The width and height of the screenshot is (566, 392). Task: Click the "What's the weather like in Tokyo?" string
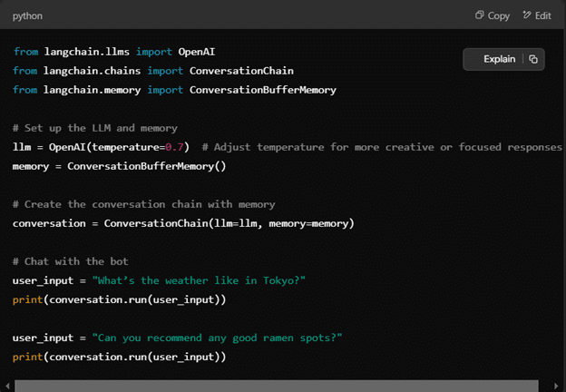(x=199, y=280)
